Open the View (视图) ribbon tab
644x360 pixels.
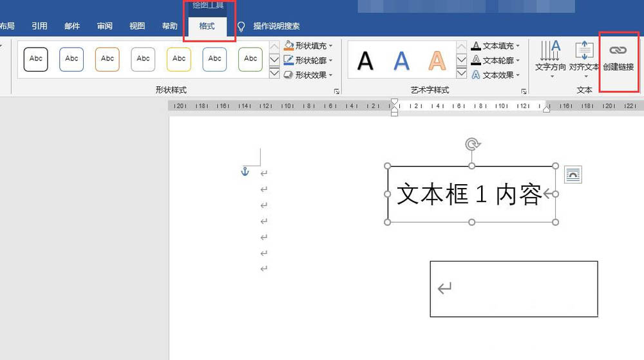click(x=137, y=26)
